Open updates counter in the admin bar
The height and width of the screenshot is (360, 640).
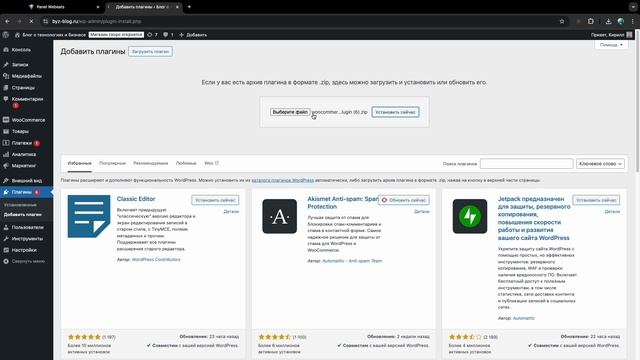[x=152, y=35]
